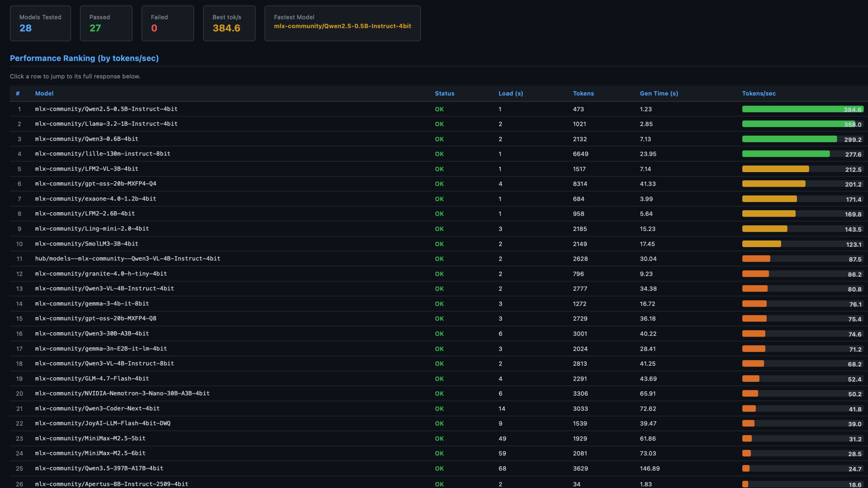Click the Status column header
Image resolution: width=868 pixels, height=488 pixels.
click(444, 94)
